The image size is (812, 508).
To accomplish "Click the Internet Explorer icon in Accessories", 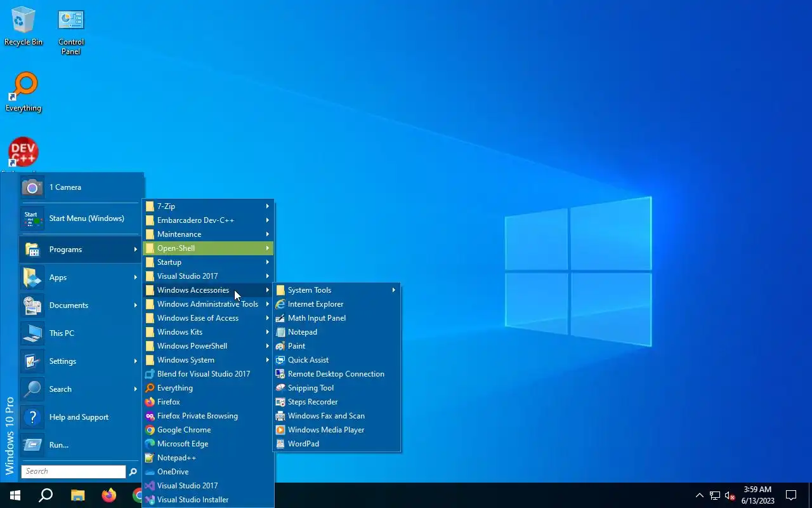I will [x=280, y=304].
